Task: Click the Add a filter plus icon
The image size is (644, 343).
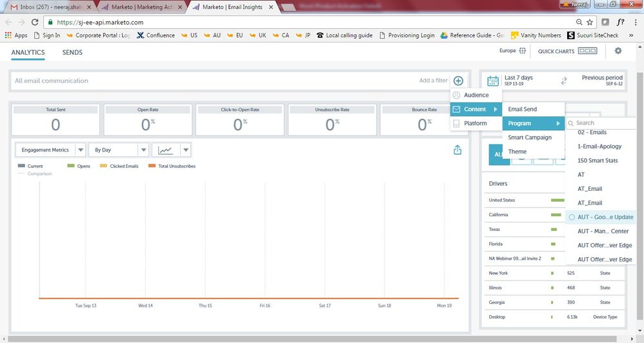Action: click(458, 81)
